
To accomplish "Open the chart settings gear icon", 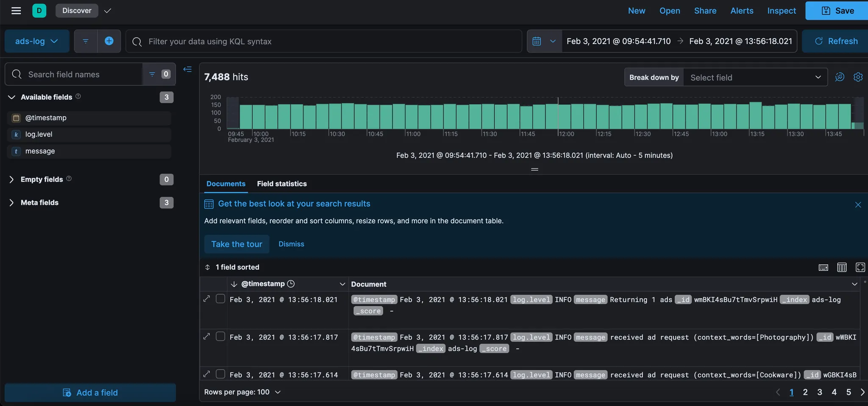I will click(858, 77).
